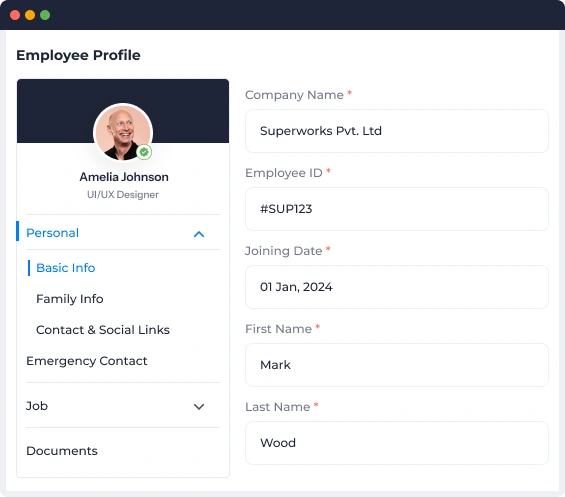Go to Contact & Social Links
The height and width of the screenshot is (497, 565).
pos(103,330)
